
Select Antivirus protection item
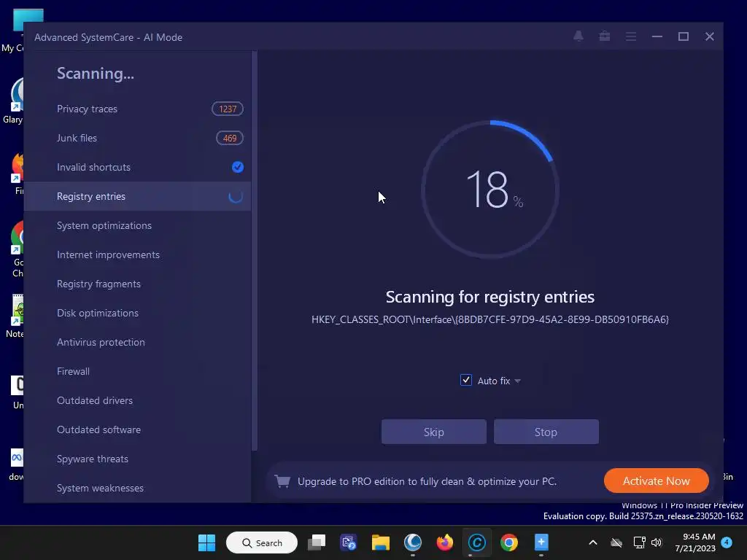point(137,343)
